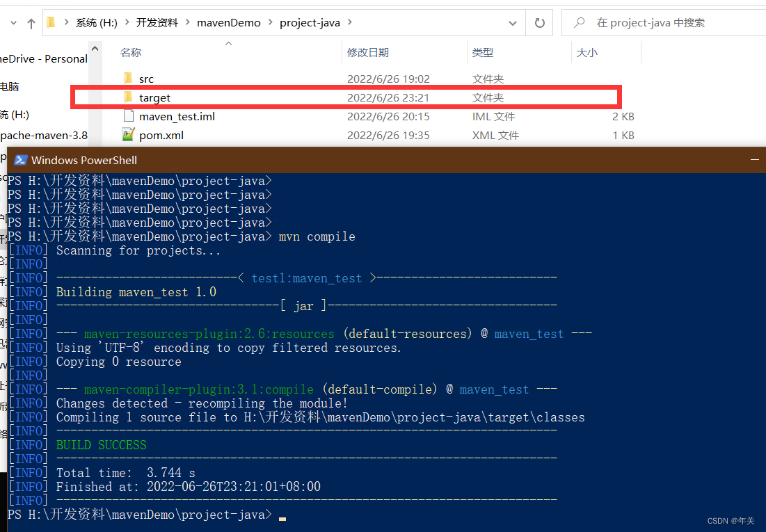Screen dimensions: 766x532
Task: Expand chevron after mavenDemo breadcrumb
Action: pos(270,22)
